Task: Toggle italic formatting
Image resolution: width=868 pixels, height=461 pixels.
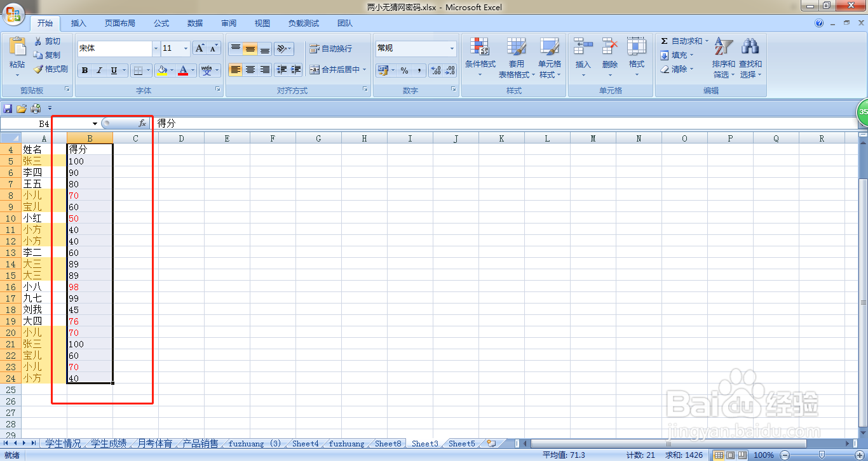Action: point(99,70)
